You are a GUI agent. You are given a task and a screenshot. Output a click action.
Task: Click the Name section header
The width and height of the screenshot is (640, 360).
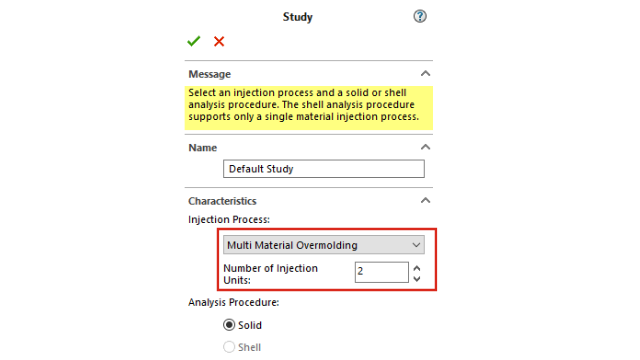(202, 148)
